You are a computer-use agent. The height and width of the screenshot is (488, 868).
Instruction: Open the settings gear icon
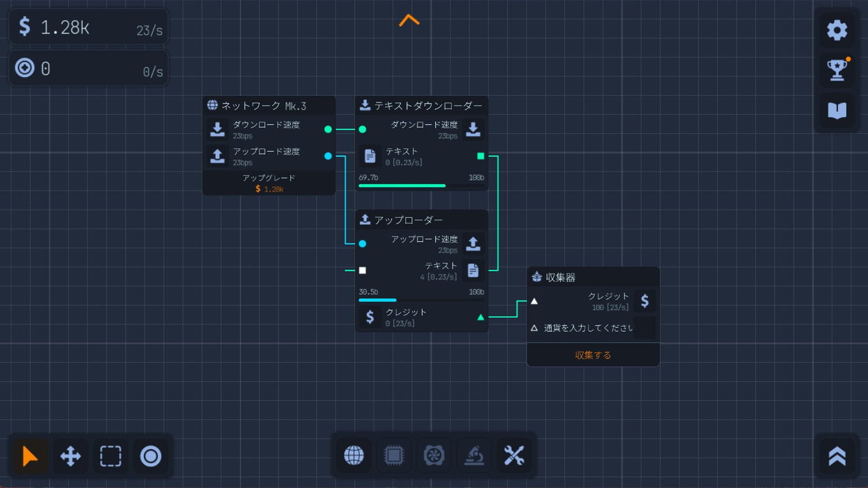[837, 30]
